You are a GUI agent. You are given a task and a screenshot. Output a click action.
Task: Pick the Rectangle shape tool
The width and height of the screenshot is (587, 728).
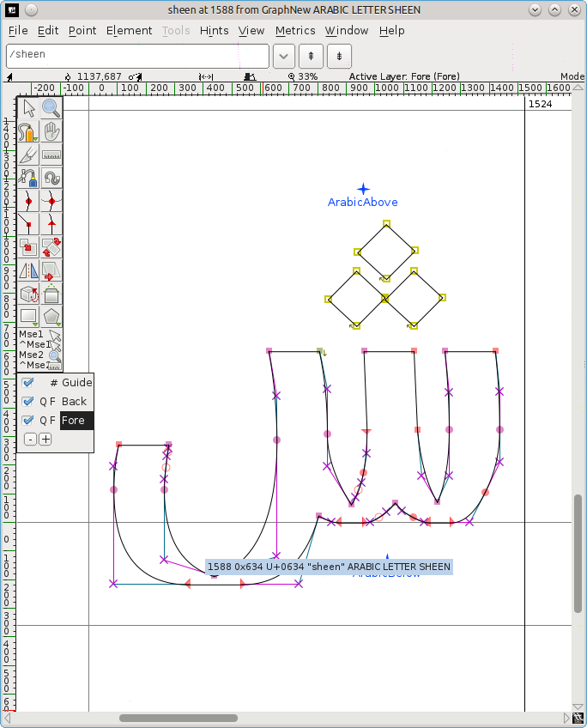[x=29, y=318]
